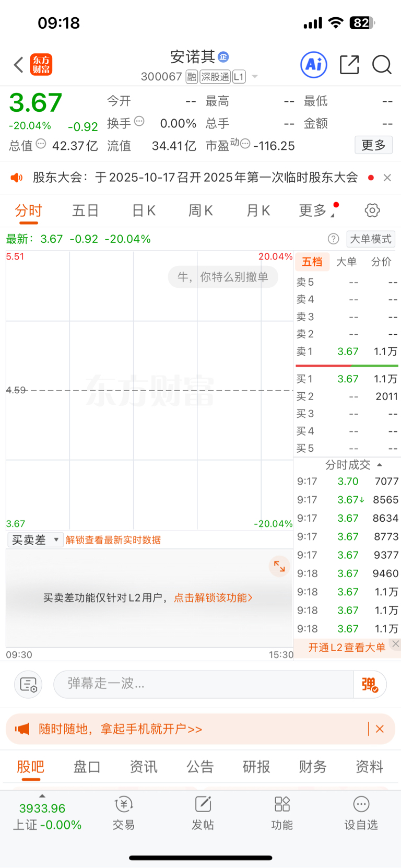Tap the info icon beside 市盈动
This screenshot has width=401, height=868.
[245, 144]
